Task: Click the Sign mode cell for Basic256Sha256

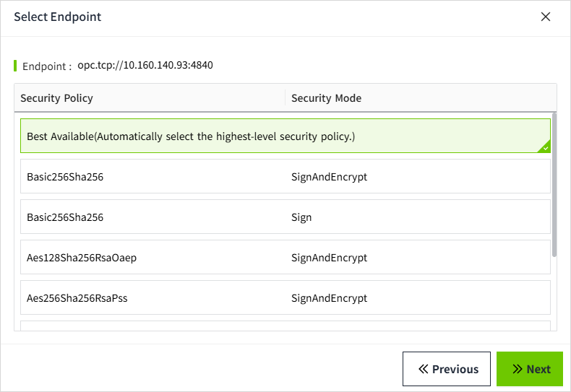Action: pyautogui.click(x=301, y=217)
